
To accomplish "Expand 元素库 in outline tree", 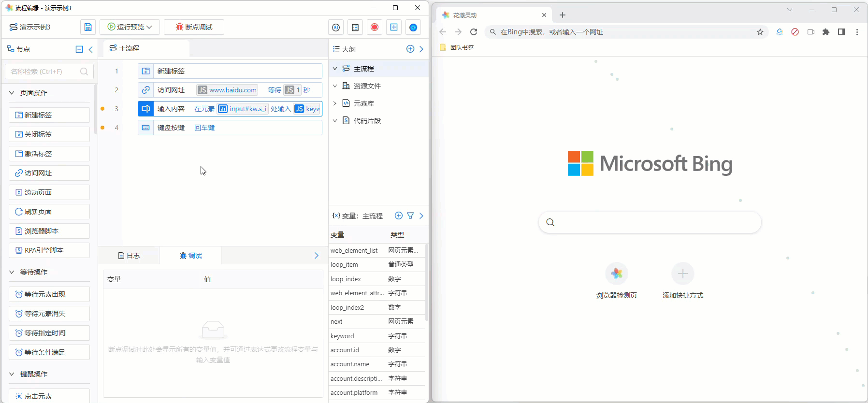I will [335, 103].
